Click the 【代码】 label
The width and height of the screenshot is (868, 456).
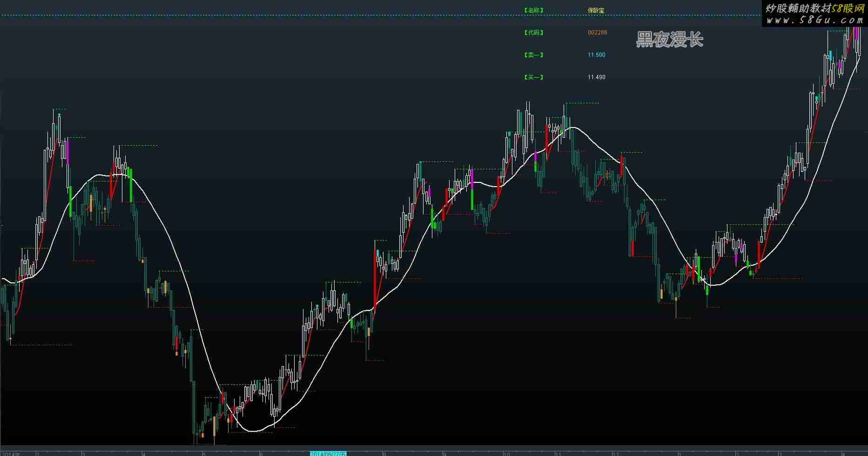click(533, 33)
